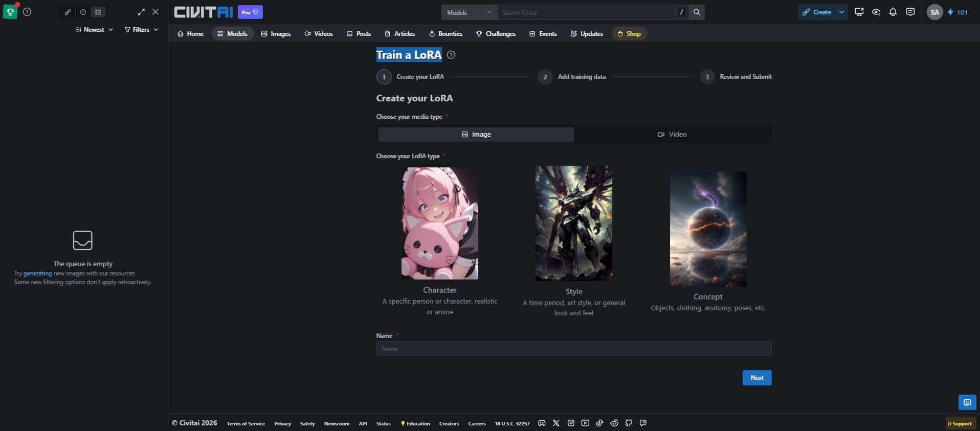The image size is (980, 431).
Task: Open the blue floating chat widget button
Action: click(967, 402)
